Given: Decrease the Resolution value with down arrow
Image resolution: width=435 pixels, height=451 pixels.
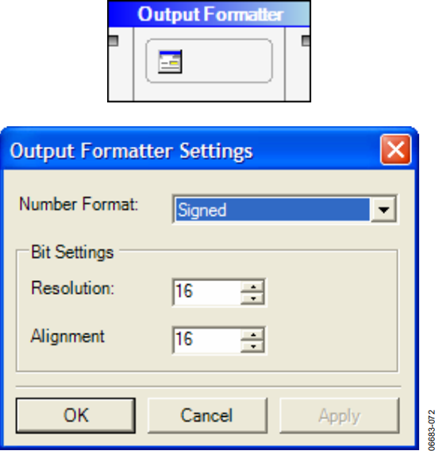Looking at the screenshot, I should coord(253,298).
